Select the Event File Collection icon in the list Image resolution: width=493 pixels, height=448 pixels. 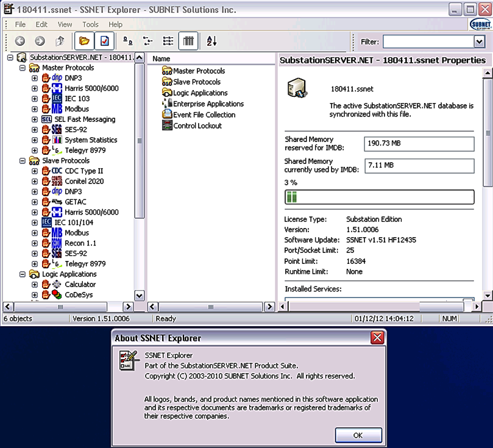coord(167,115)
